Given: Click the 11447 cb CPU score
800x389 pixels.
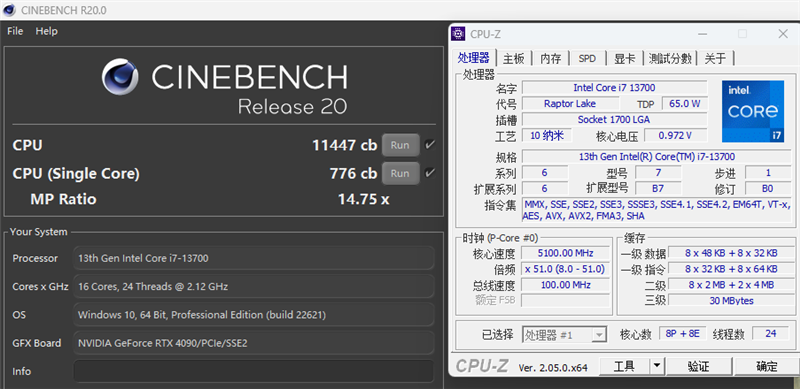Looking at the screenshot, I should [x=345, y=145].
